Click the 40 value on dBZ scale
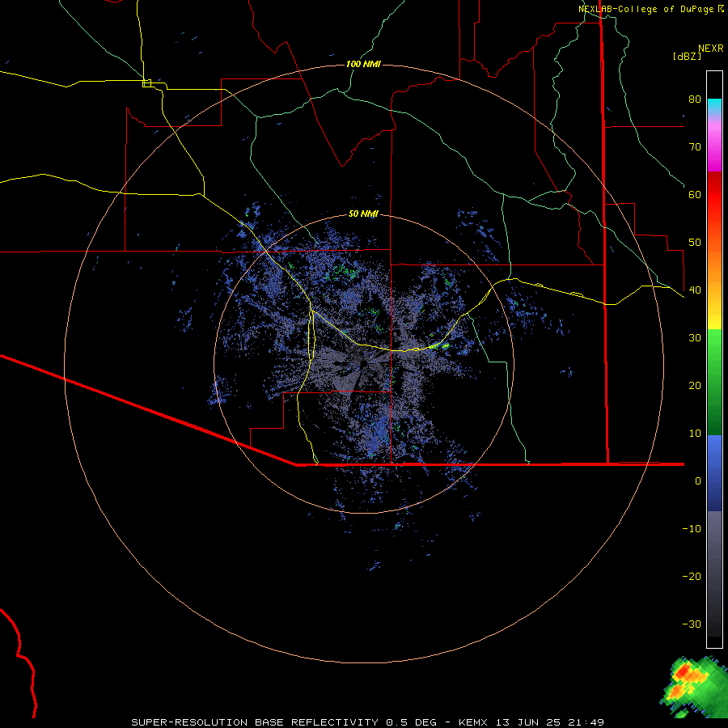 [695, 290]
